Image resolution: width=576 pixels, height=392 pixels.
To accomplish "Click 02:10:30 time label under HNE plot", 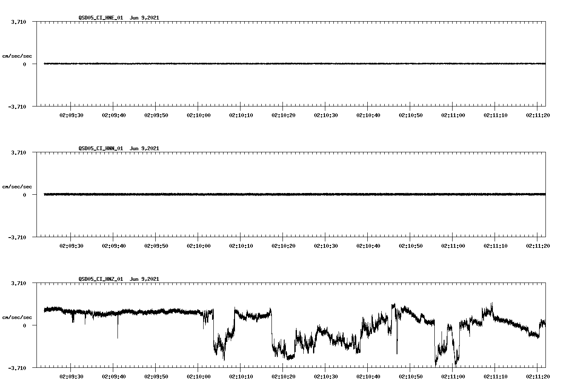I will tap(326, 115).
